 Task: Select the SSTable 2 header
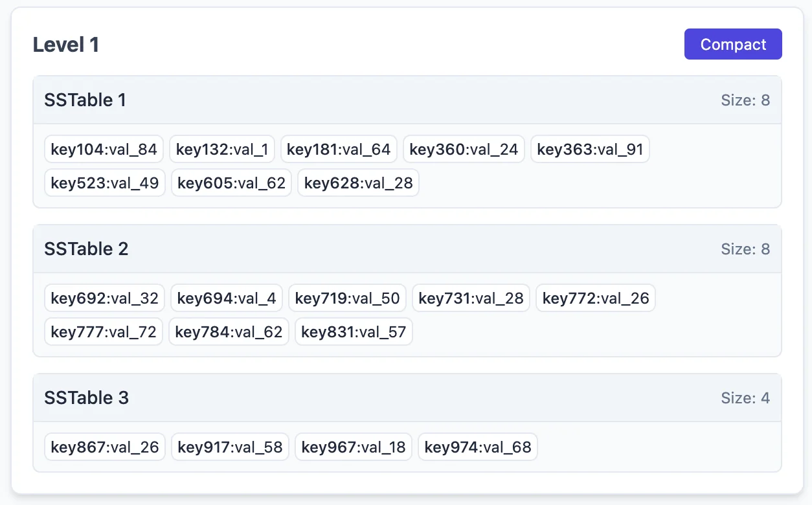click(407, 249)
